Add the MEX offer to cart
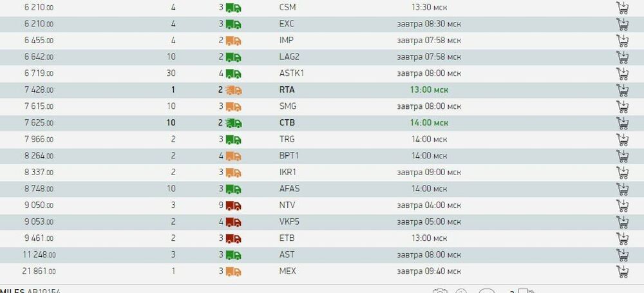Screen dimensions: 644x293 [x=623, y=271]
